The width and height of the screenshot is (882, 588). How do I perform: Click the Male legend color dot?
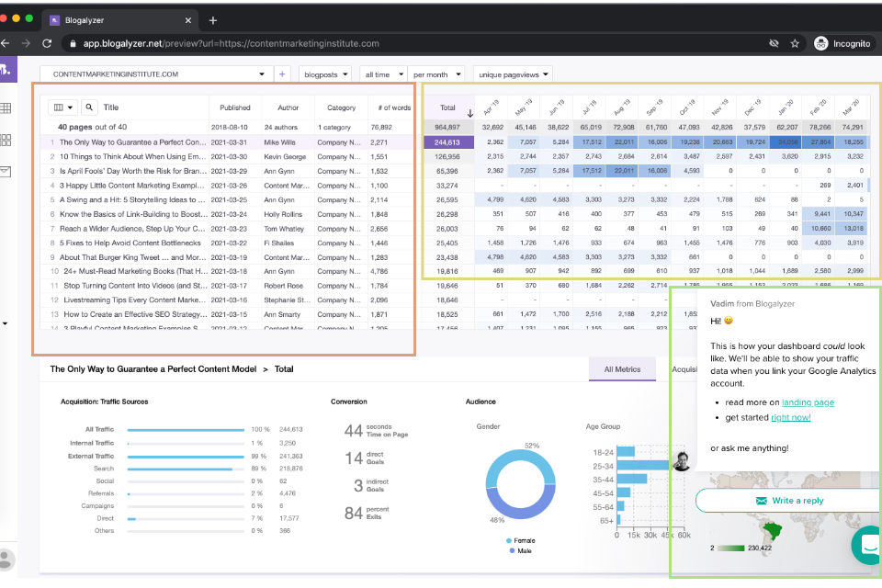click(x=512, y=551)
